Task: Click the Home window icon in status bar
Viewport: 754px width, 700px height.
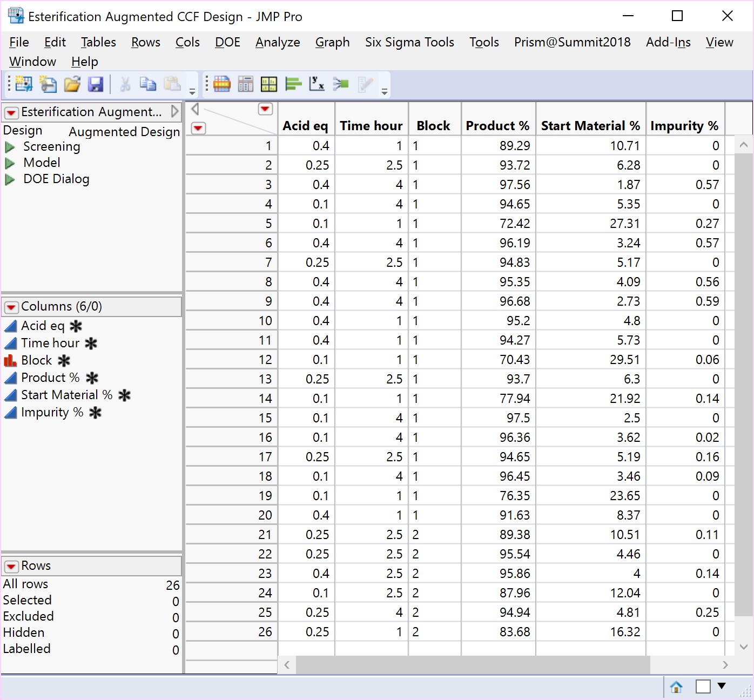Action: point(676,686)
